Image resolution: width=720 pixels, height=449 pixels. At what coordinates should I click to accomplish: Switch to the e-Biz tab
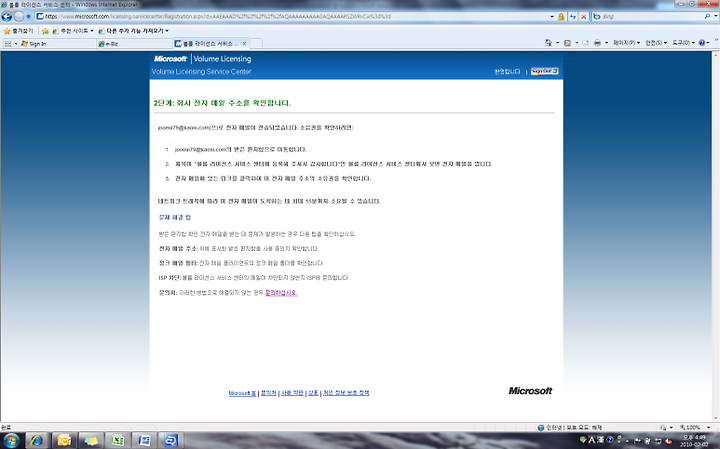pyautogui.click(x=135, y=44)
